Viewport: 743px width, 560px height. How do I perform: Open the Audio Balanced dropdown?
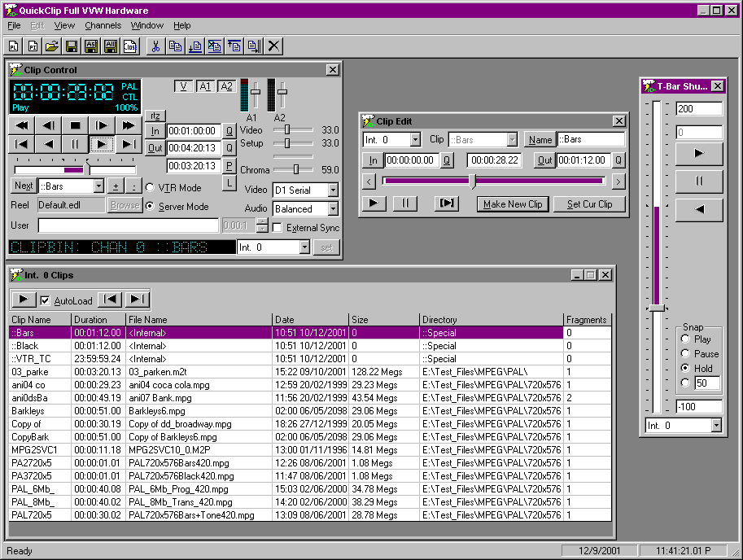point(333,208)
